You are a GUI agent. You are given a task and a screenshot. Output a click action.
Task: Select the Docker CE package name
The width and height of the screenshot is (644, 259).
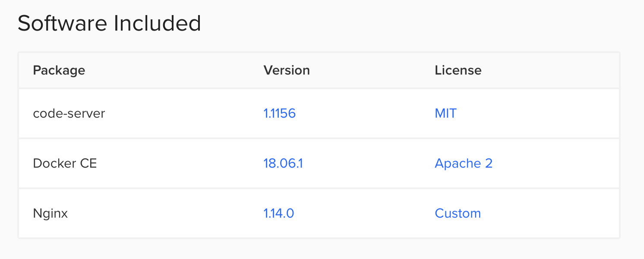[65, 163]
